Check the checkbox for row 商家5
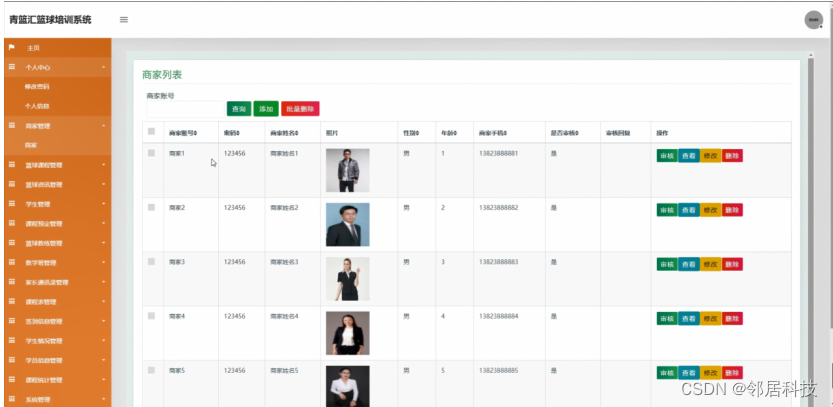Viewport: 833px width, 407px height. tap(151, 370)
